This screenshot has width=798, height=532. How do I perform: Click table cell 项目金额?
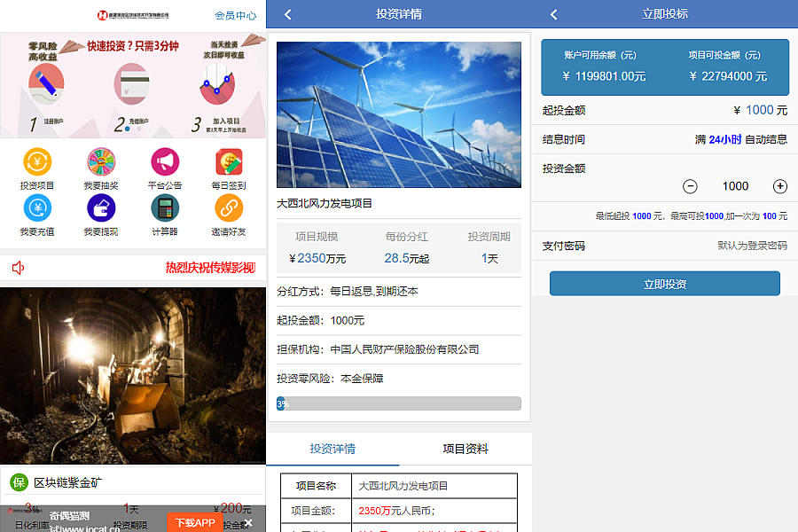click(316, 511)
